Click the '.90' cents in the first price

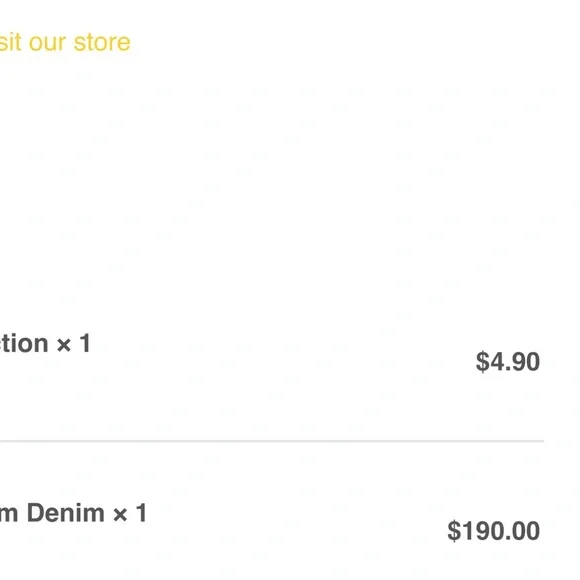pos(522,362)
